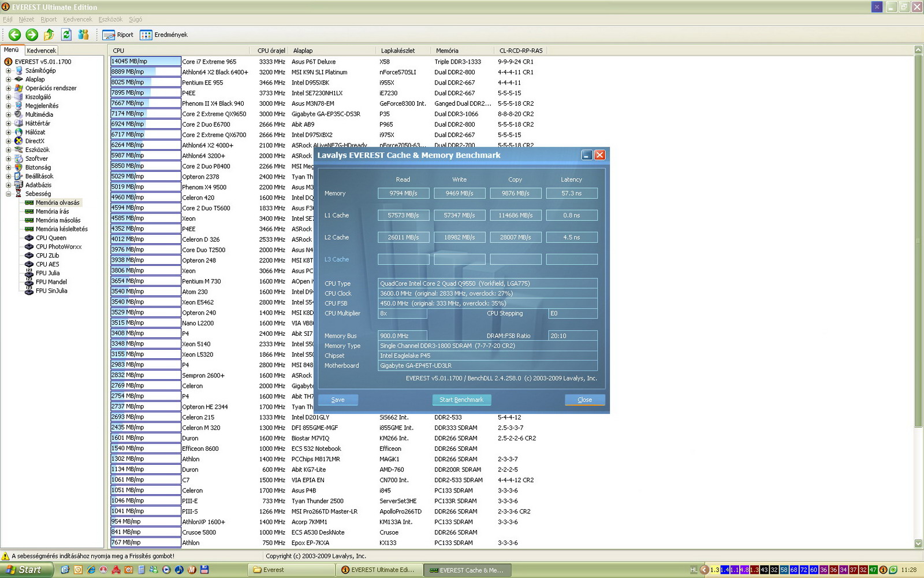Click the CPU Queen chip icon

pyautogui.click(x=29, y=238)
